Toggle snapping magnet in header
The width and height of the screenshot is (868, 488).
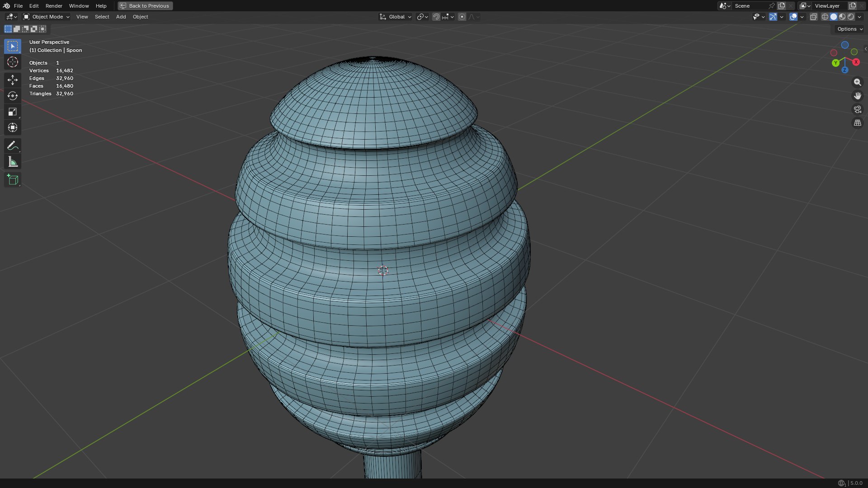(436, 17)
